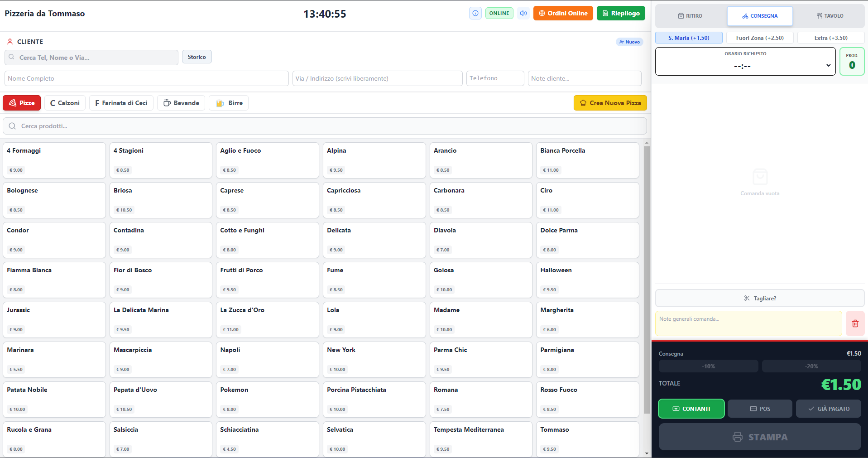The image size is (868, 458).
Task: Select Extra (+3.50) delivery zone
Action: [x=831, y=38]
